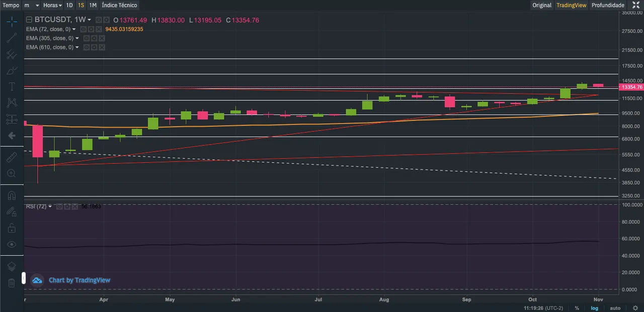
Task: Toggle BTCUSDT series visibility eye
Action: coord(99,20)
